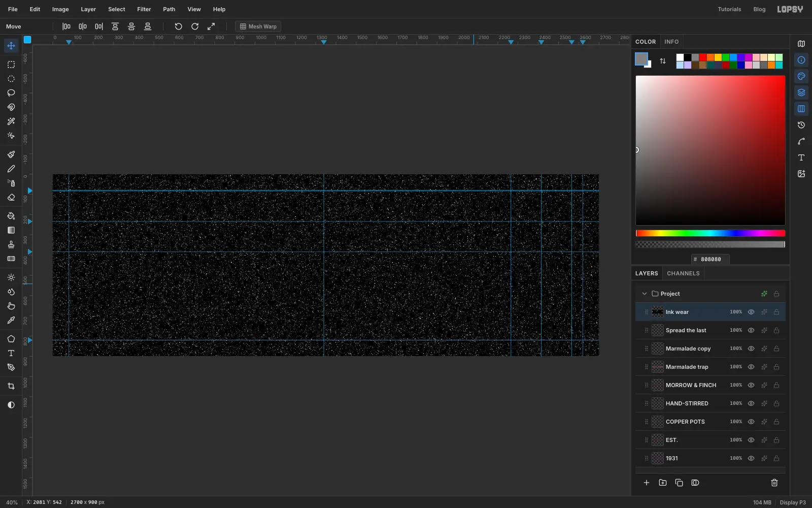Select the eraser tool
The height and width of the screenshot is (508, 812).
(11, 198)
